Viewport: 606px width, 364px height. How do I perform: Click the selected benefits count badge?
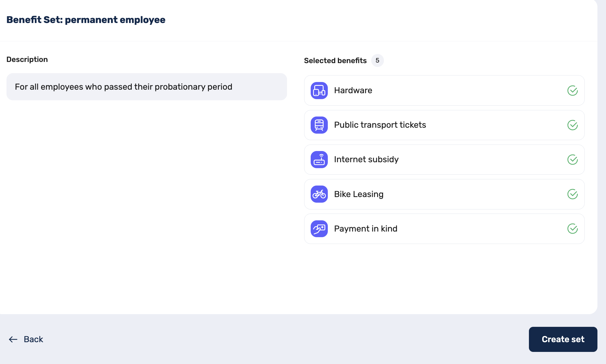pos(377,60)
